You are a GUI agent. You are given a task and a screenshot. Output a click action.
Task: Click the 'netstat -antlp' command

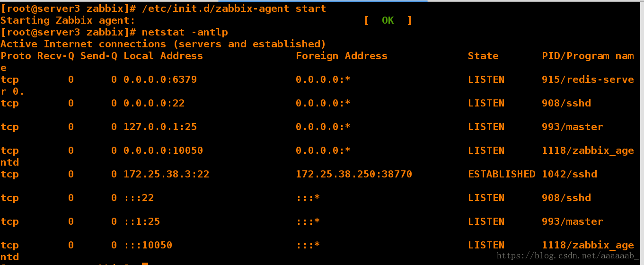(x=185, y=32)
